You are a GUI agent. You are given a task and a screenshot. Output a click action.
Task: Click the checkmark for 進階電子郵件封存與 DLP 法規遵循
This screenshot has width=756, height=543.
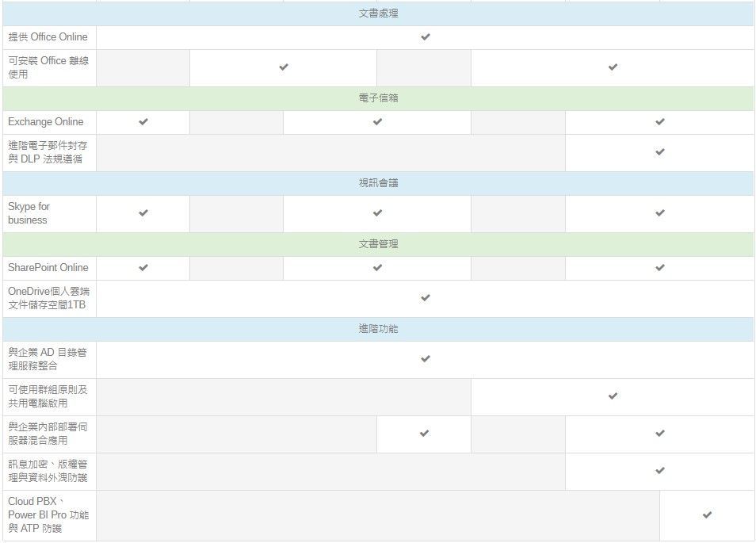click(x=659, y=152)
